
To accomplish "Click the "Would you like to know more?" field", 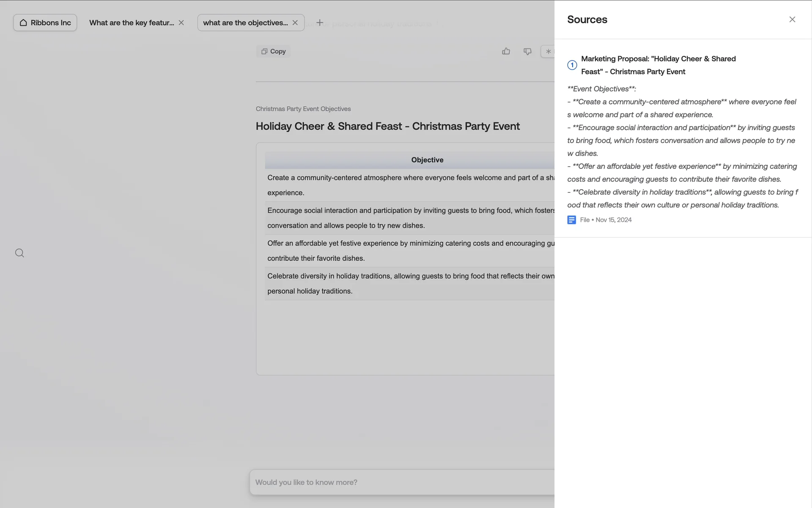I will [402, 482].
